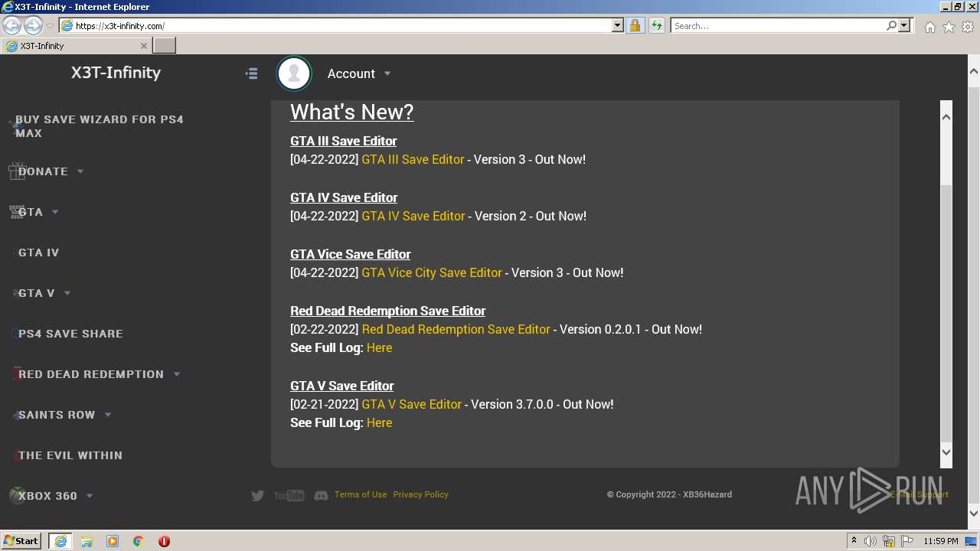Open the media player taskbar icon

pyautogui.click(x=113, y=541)
